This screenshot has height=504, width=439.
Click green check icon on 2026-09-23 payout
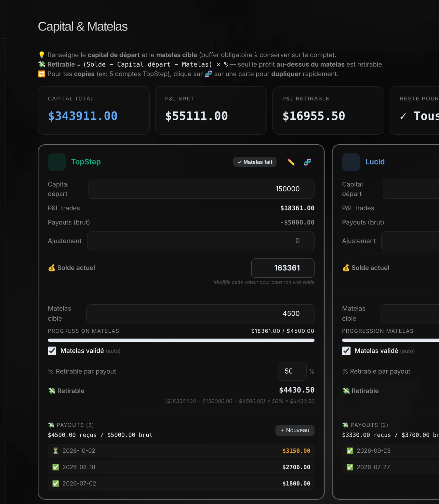point(350,451)
